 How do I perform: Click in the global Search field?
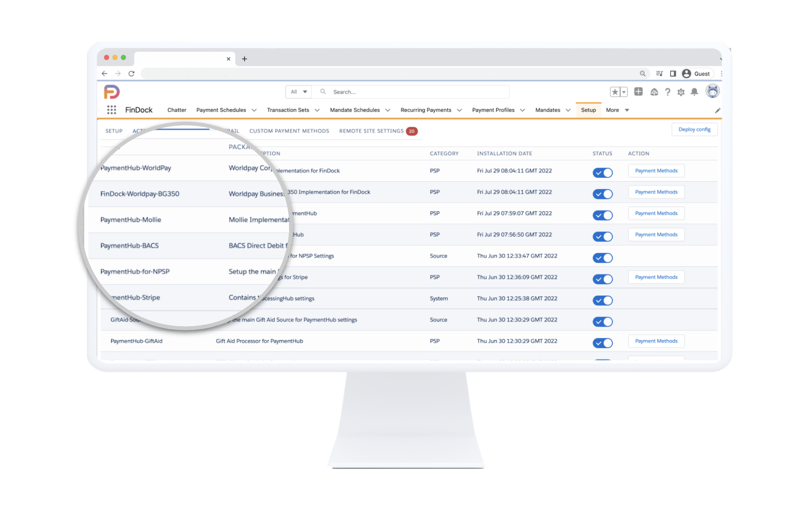[x=411, y=92]
